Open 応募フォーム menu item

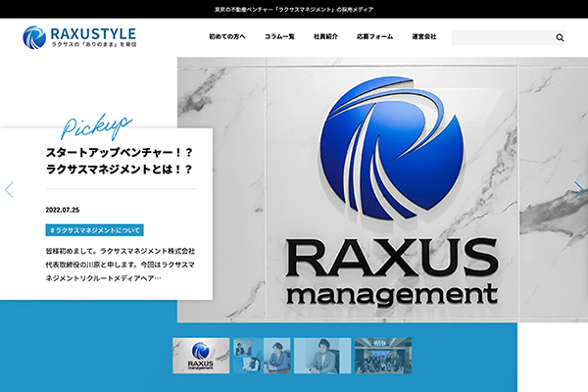coord(374,37)
